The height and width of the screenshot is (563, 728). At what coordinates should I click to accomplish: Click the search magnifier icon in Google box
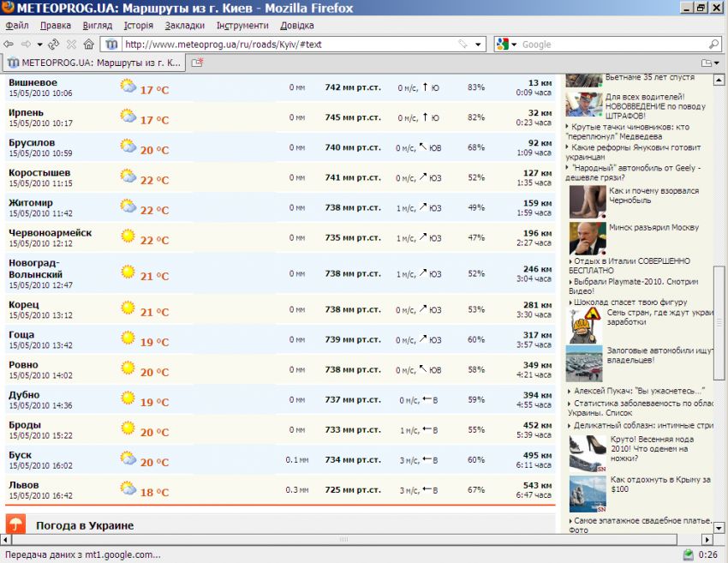(x=714, y=44)
